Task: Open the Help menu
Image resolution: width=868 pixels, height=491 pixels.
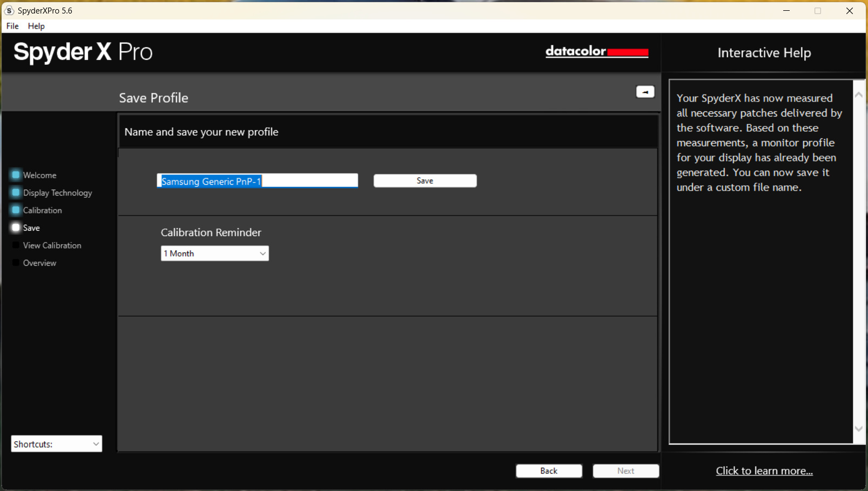Action: point(36,26)
